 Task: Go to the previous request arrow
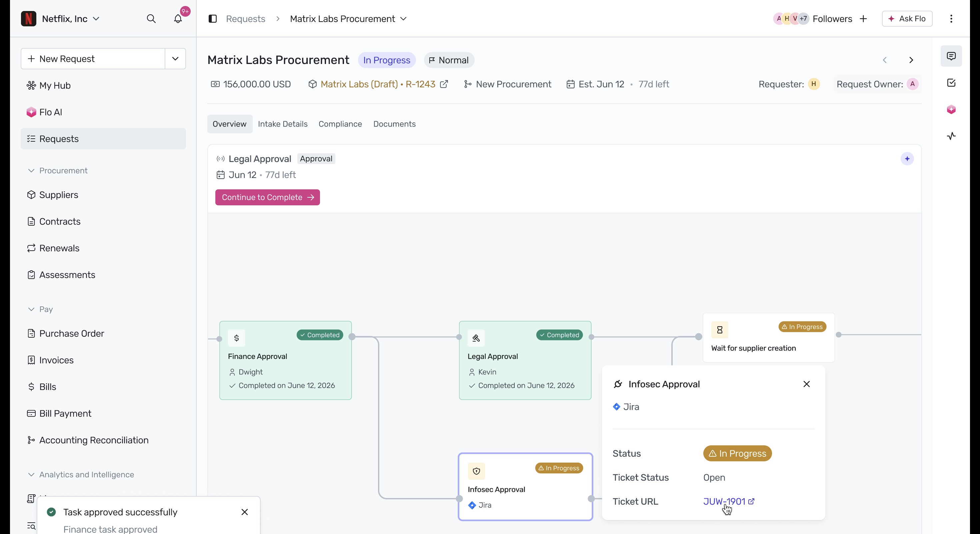tap(885, 60)
